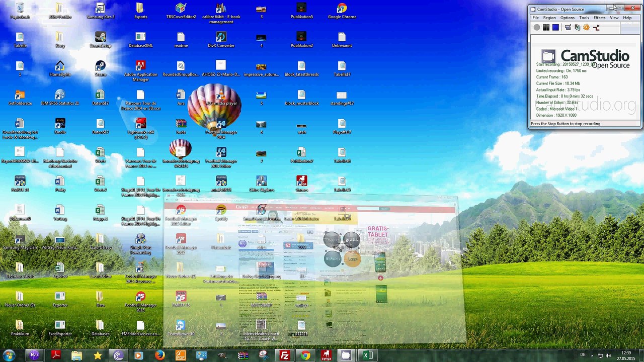This screenshot has height=362, width=644.
Task: Open the Effects menu in CamStudio
Action: pyautogui.click(x=599, y=18)
